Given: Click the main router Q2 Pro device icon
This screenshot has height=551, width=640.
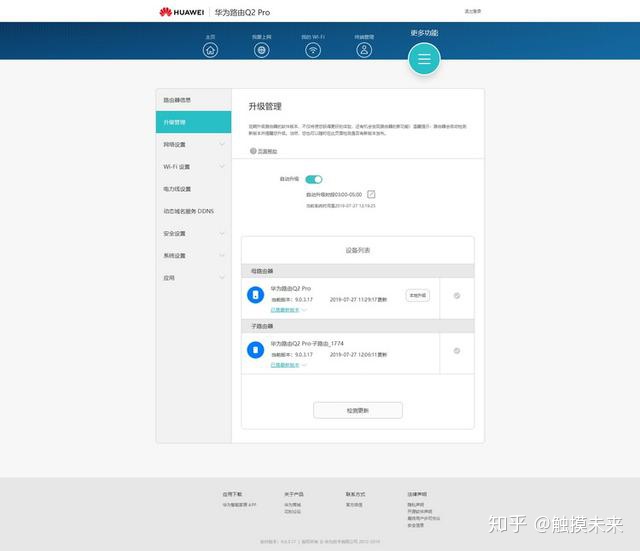Looking at the screenshot, I should coord(256,295).
